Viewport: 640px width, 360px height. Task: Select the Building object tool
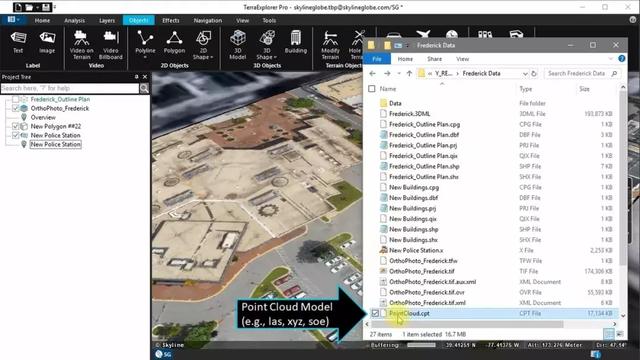tap(296, 42)
